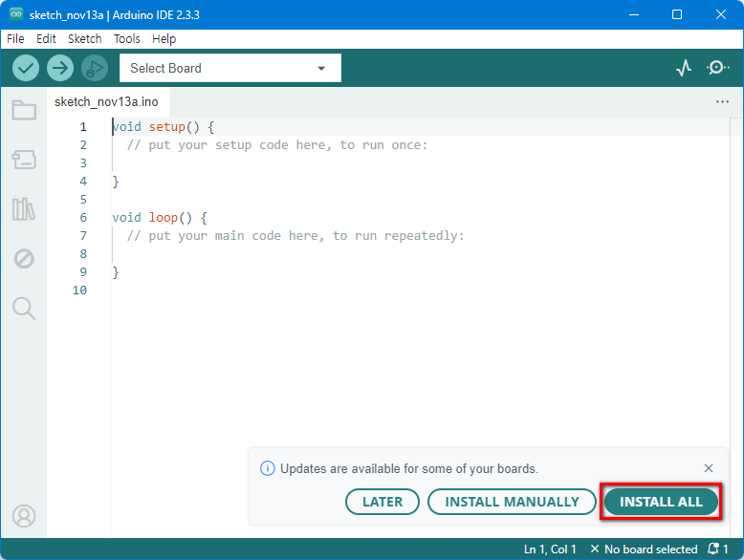Open the Serial Plotter
Screen dimensions: 744x560
684,68
